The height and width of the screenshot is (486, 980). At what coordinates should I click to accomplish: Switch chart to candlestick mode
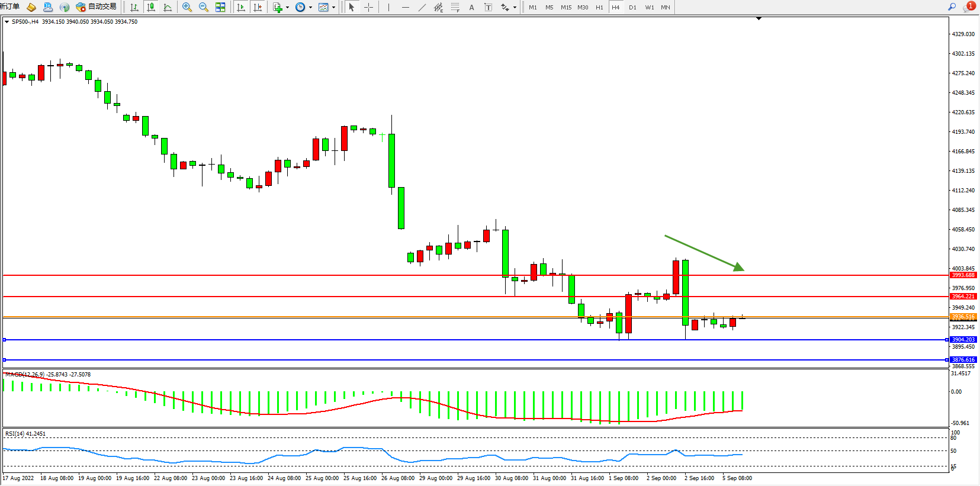pos(151,7)
